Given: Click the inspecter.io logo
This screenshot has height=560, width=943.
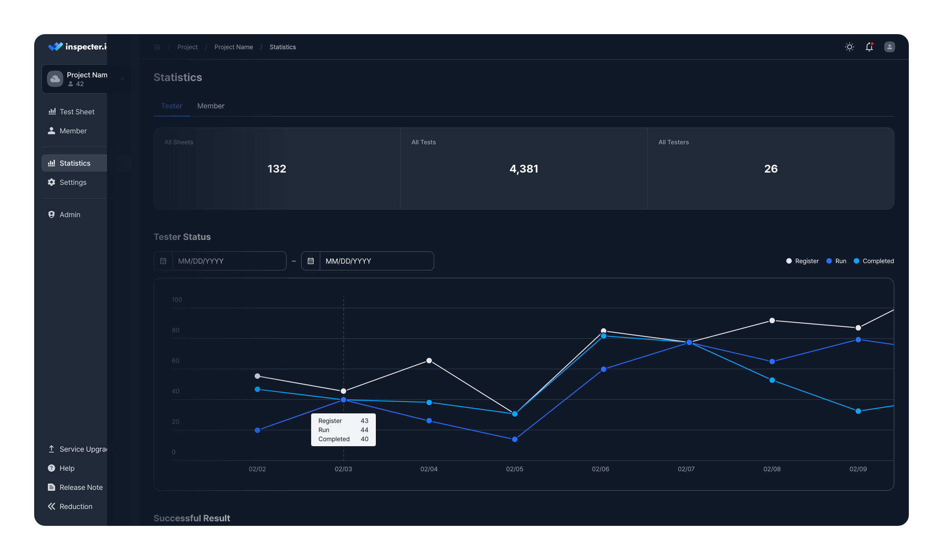Looking at the screenshot, I should click(77, 46).
